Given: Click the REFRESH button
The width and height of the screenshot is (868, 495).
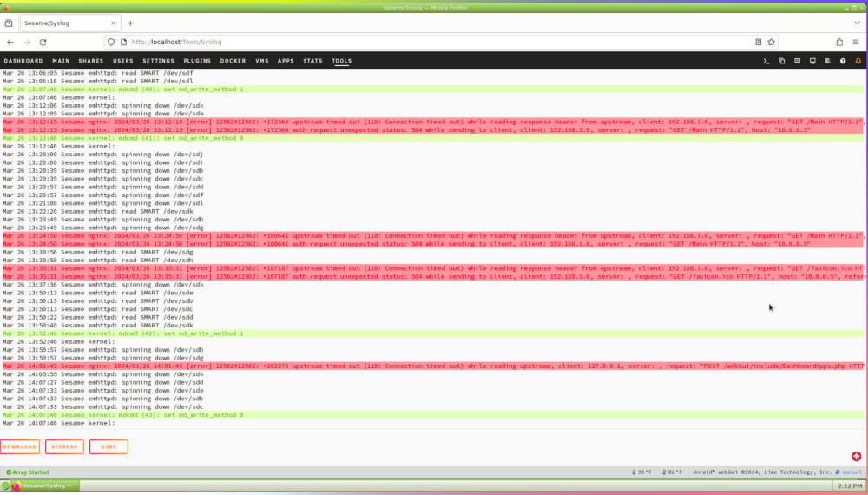Looking at the screenshot, I should 64,447.
